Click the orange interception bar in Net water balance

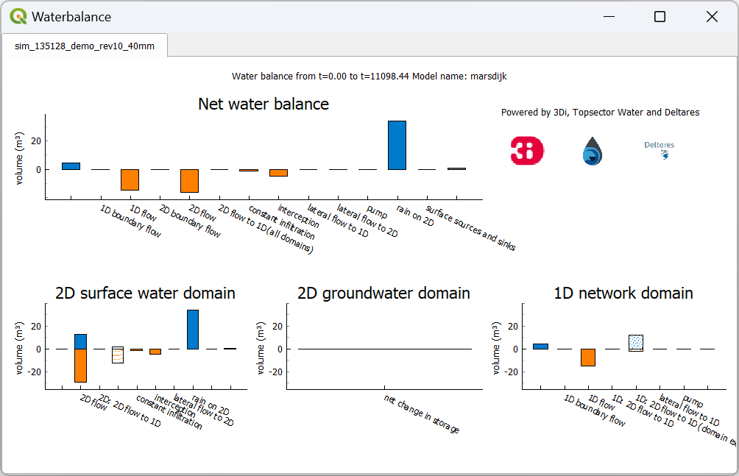(279, 173)
